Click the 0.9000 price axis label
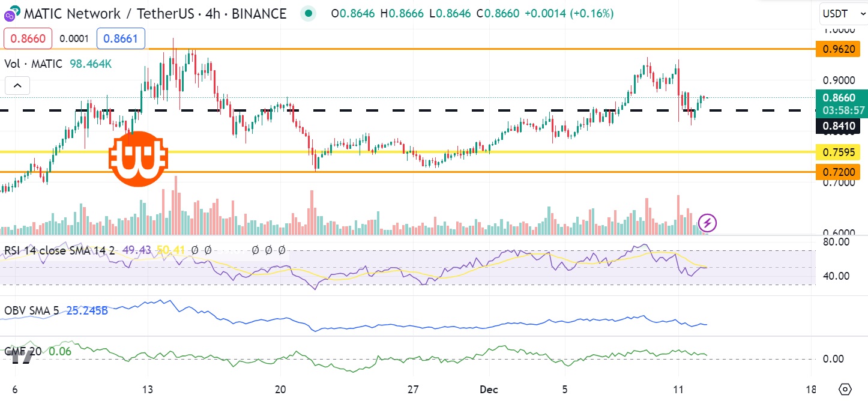This screenshot has width=868, height=401. [839, 80]
